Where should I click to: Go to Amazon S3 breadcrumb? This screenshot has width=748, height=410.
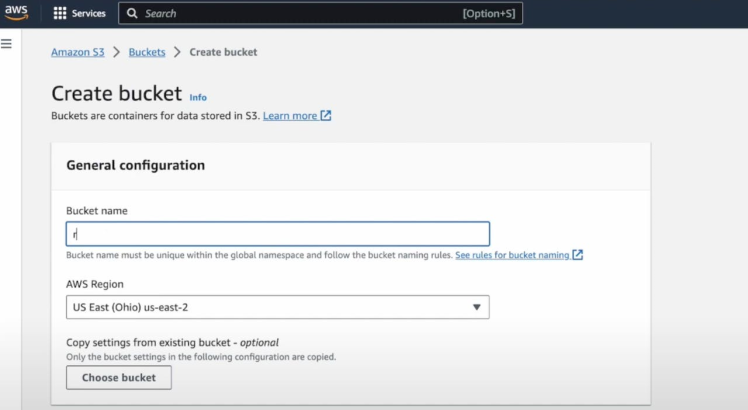point(77,52)
